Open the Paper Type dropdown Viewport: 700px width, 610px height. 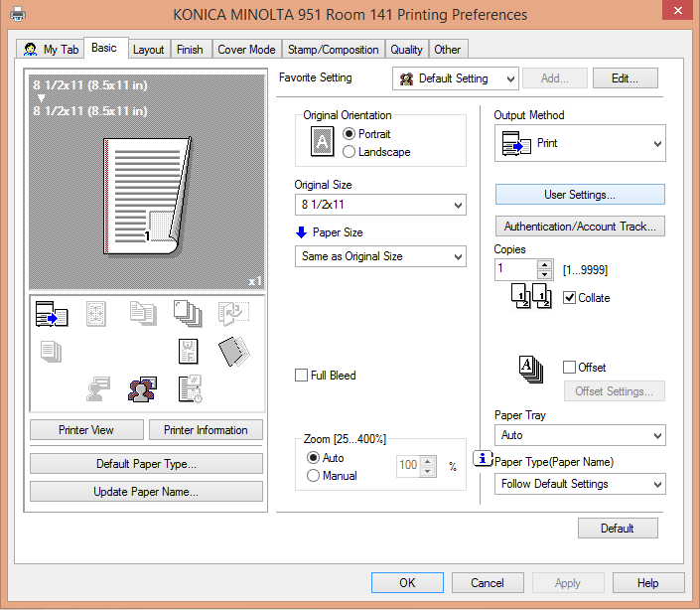[x=580, y=484]
